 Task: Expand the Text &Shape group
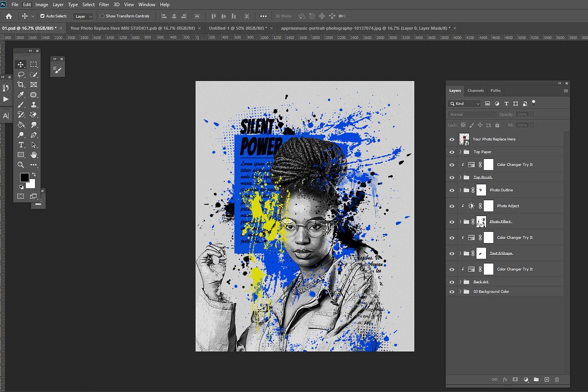point(461,253)
